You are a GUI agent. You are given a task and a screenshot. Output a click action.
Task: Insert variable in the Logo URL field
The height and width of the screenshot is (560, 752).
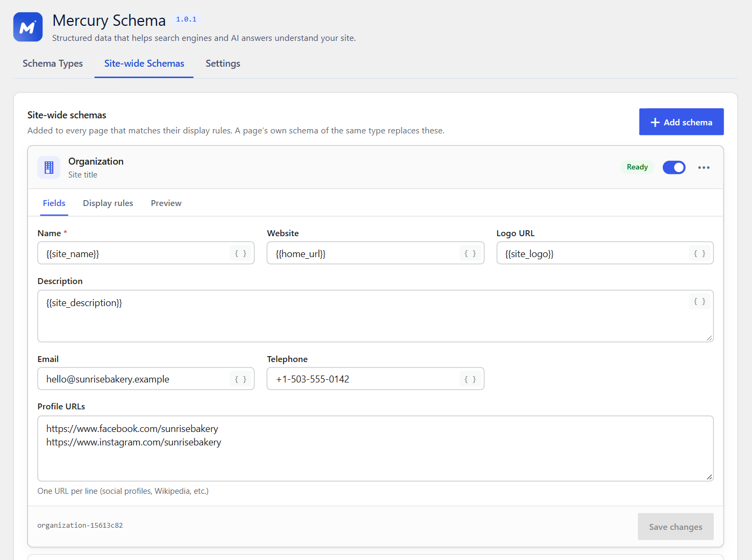[x=699, y=253]
